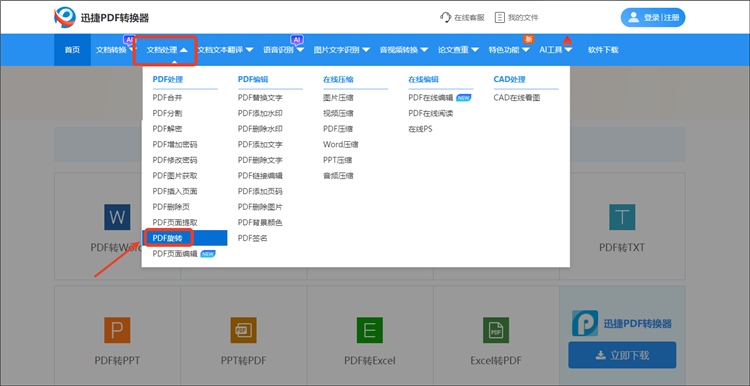Open the PDF转TXT card label
Viewport: 750px width, 386px height.
pyautogui.click(x=622, y=247)
